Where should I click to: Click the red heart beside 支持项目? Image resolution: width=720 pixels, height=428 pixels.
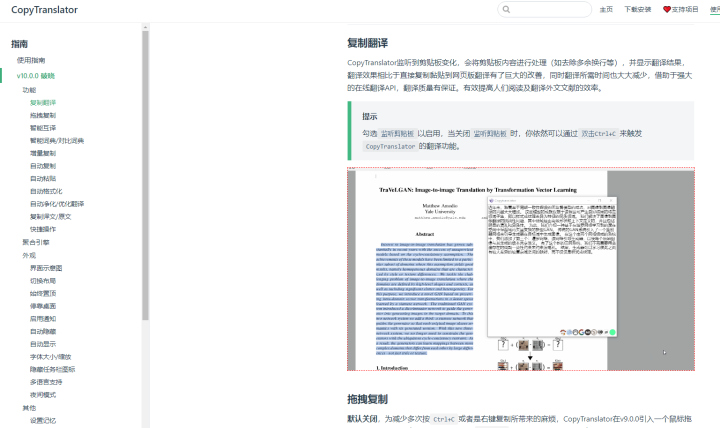click(667, 9)
